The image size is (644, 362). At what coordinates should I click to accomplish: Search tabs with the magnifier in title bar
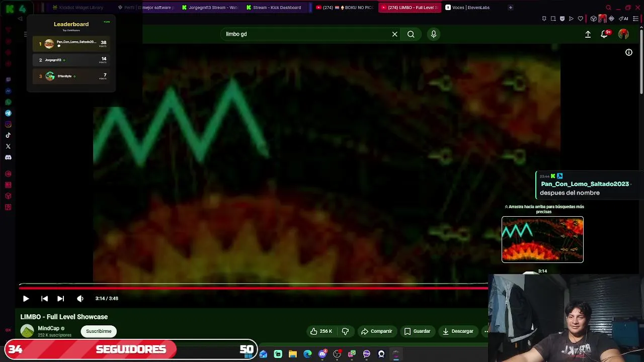(x=608, y=8)
